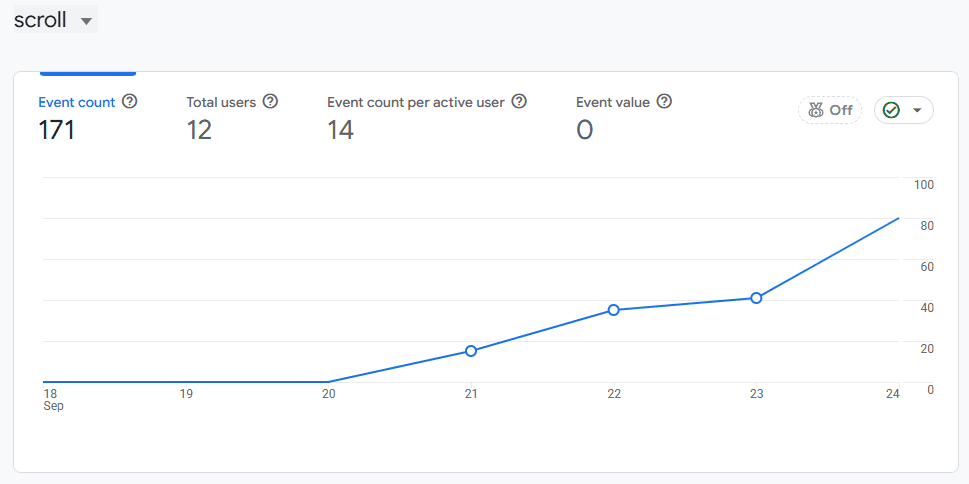Click the chart data point for 22 Sep
The width and height of the screenshot is (969, 484).
(x=614, y=310)
